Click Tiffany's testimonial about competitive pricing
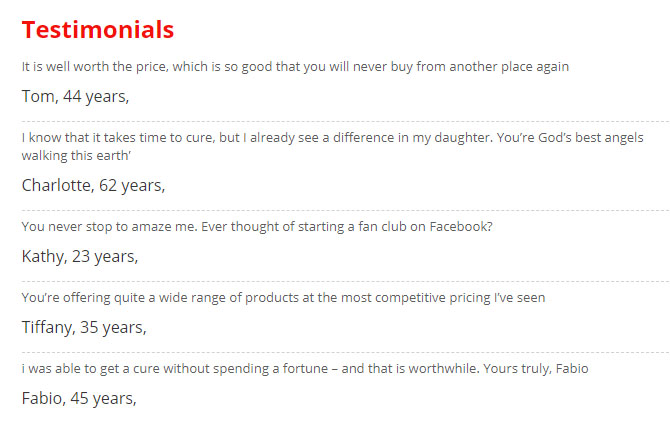This screenshot has width=670, height=422. click(283, 297)
